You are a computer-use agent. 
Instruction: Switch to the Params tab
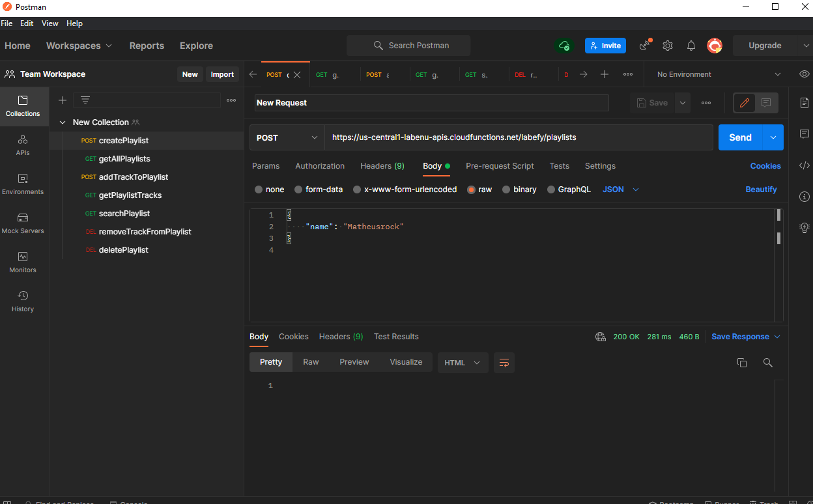pyautogui.click(x=266, y=166)
